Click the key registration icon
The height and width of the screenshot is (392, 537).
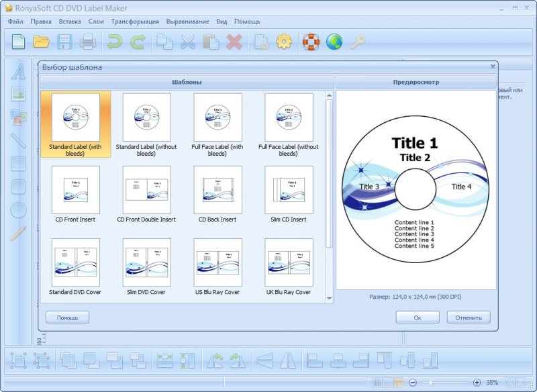point(358,42)
